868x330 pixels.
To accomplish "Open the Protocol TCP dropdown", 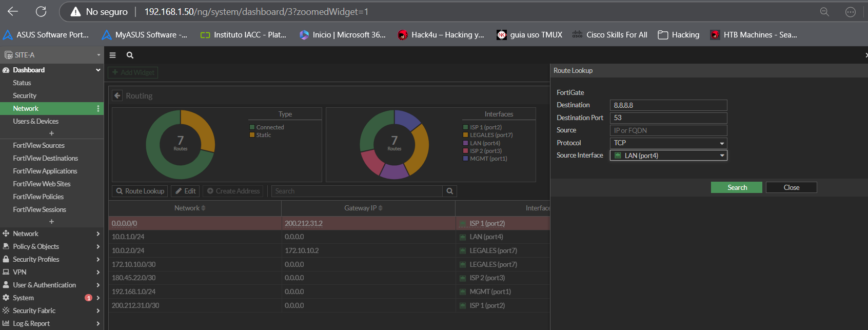I will [668, 143].
